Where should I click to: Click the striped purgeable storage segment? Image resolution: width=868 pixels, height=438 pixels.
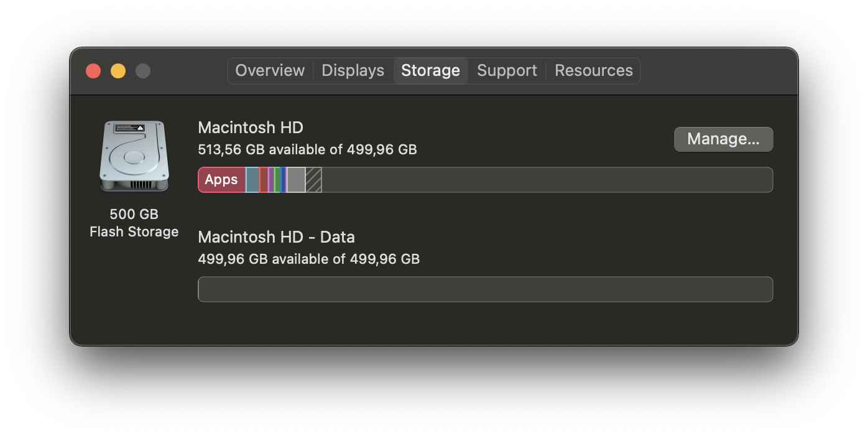click(x=313, y=180)
